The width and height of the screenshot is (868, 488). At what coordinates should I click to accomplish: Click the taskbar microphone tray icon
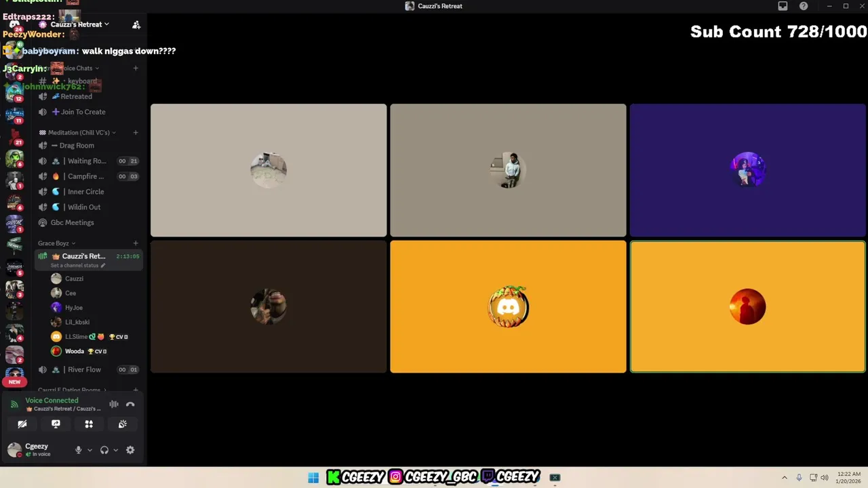click(x=799, y=477)
